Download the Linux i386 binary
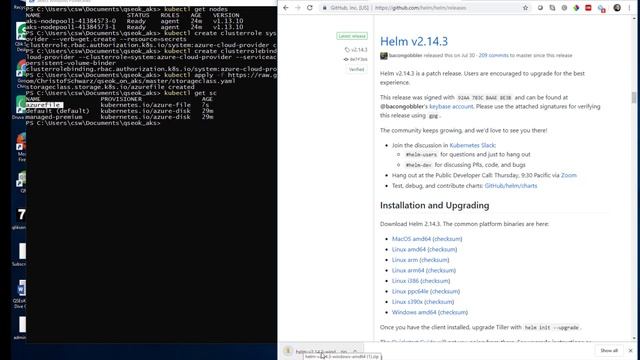The height and width of the screenshot is (360, 640). point(405,281)
